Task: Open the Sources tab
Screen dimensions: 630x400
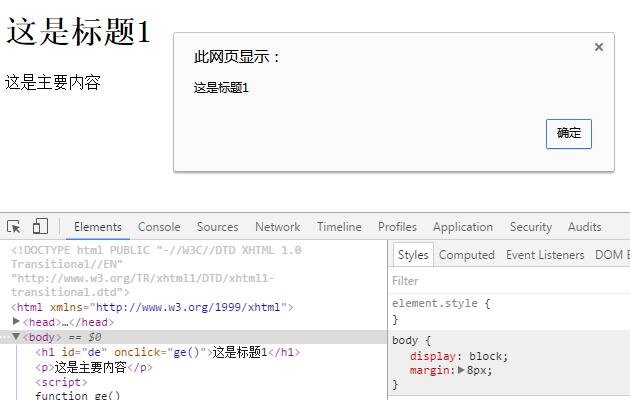Action: [217, 227]
